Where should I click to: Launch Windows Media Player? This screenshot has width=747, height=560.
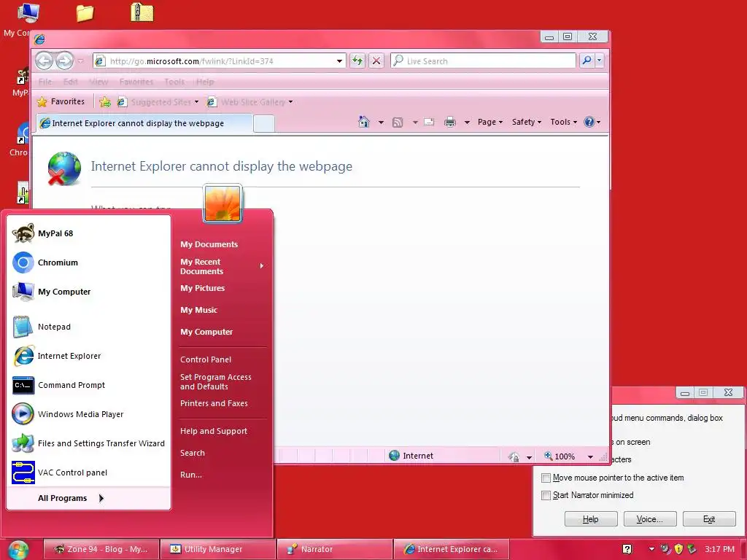88,414
